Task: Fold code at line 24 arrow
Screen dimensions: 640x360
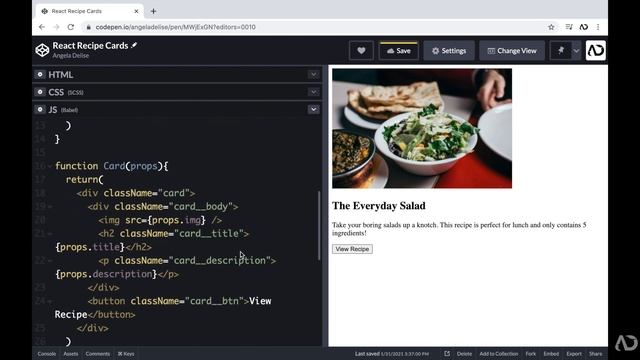Action: click(x=50, y=301)
